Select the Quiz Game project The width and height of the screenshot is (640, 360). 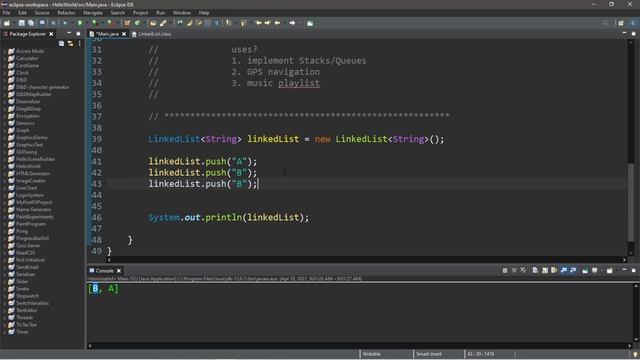point(28,245)
